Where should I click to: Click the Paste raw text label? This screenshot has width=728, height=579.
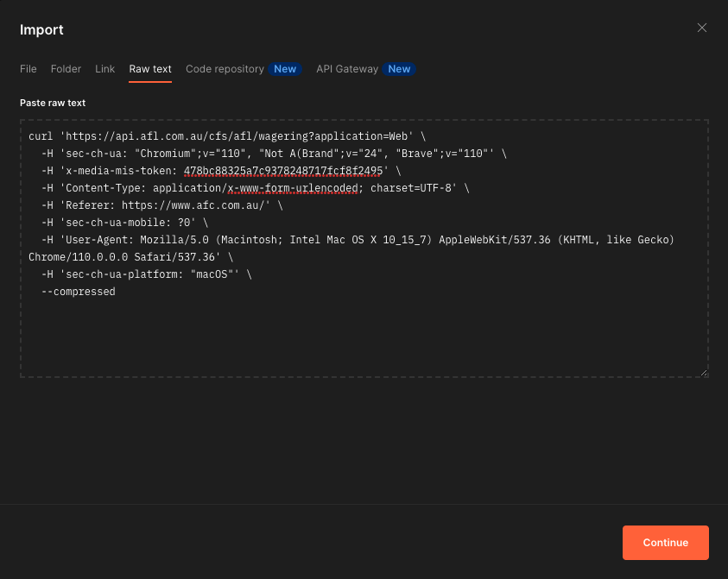[x=53, y=103]
